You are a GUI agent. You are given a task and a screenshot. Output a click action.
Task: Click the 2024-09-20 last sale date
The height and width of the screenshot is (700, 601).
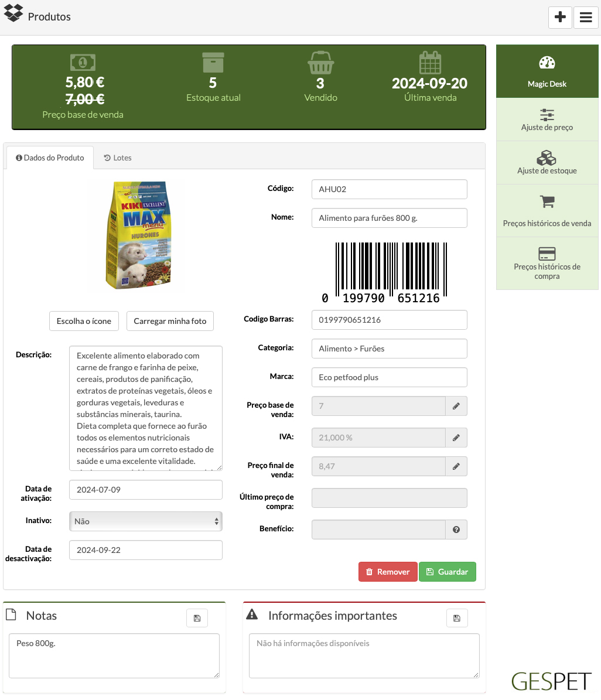click(x=429, y=83)
